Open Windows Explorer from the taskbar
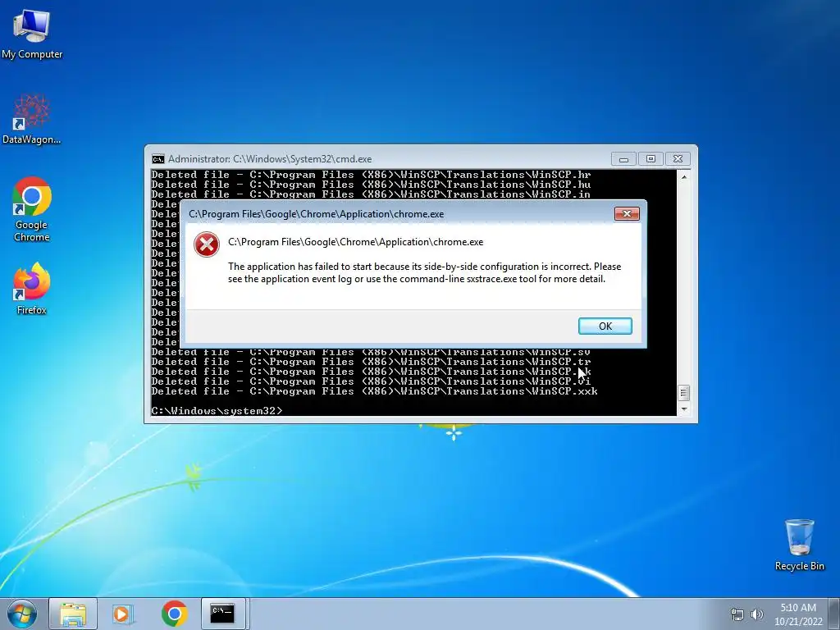Image resolution: width=840 pixels, height=630 pixels. pyautogui.click(x=73, y=614)
